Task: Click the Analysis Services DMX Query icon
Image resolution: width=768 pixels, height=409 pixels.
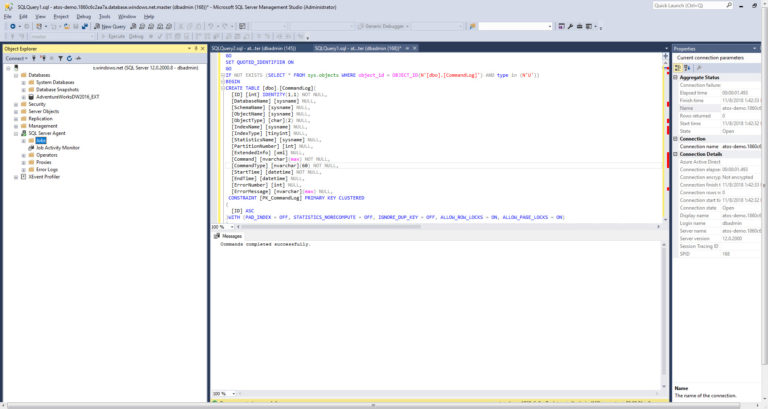Action: [151, 26]
